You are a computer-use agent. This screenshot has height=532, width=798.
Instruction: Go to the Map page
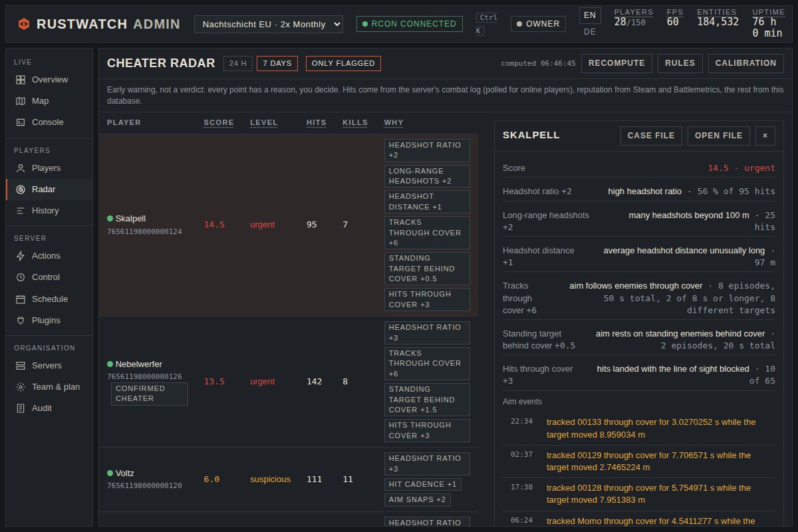[49, 101]
